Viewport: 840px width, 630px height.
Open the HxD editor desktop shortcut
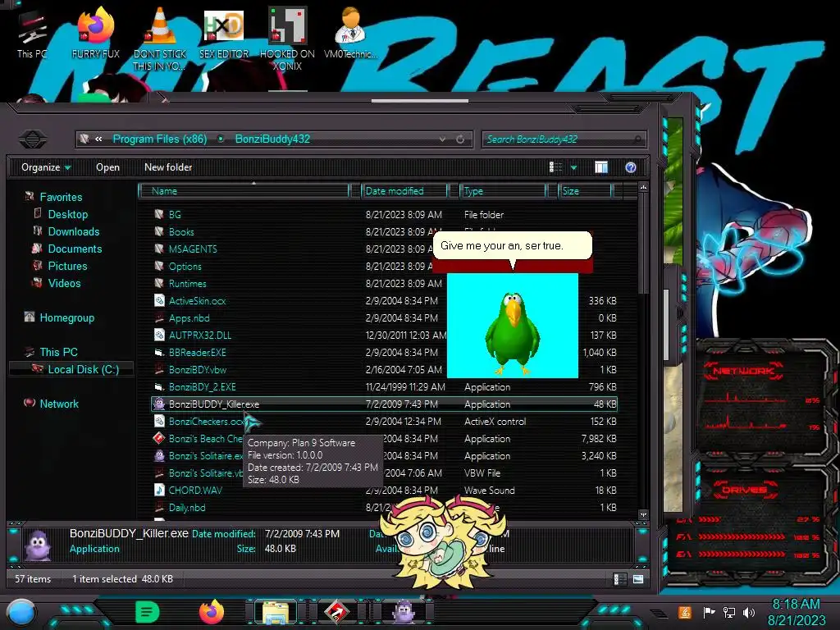coord(224,34)
